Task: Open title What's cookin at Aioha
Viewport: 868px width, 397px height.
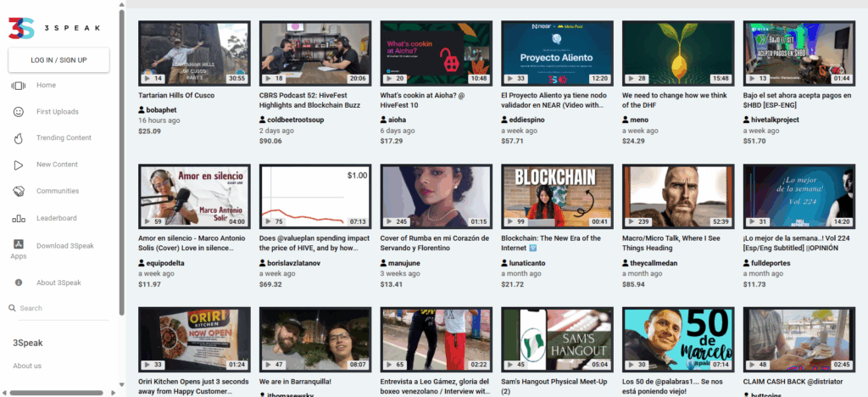Action: pyautogui.click(x=422, y=100)
